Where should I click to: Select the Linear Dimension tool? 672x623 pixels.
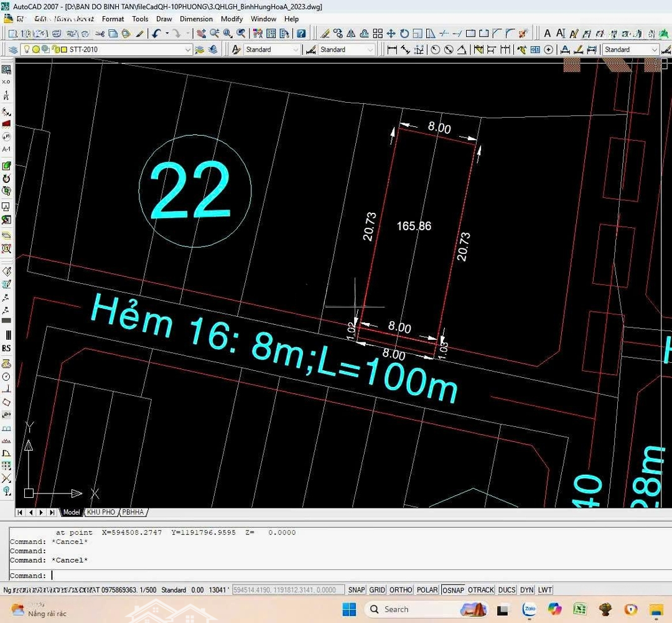392,50
